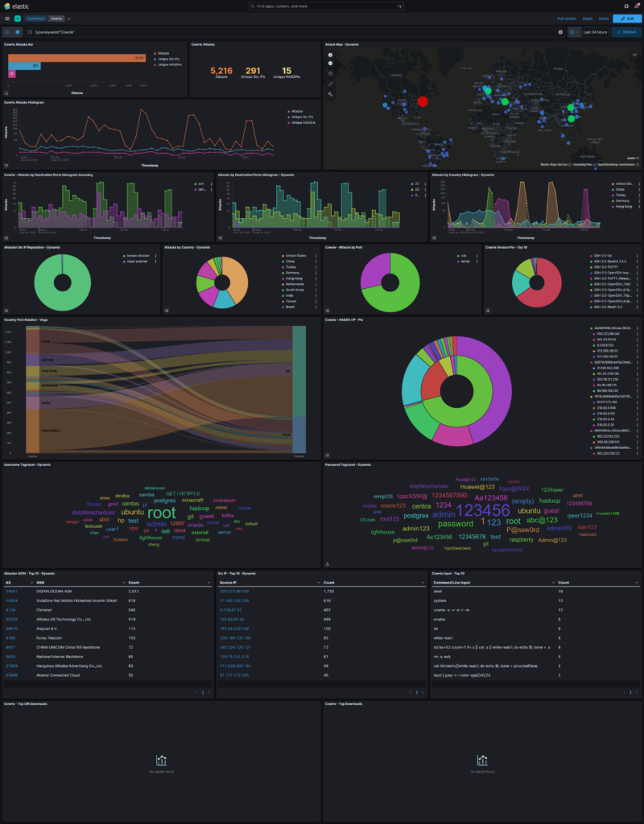Toggle Unique HASSHs series in Histogram legend

(300, 122)
